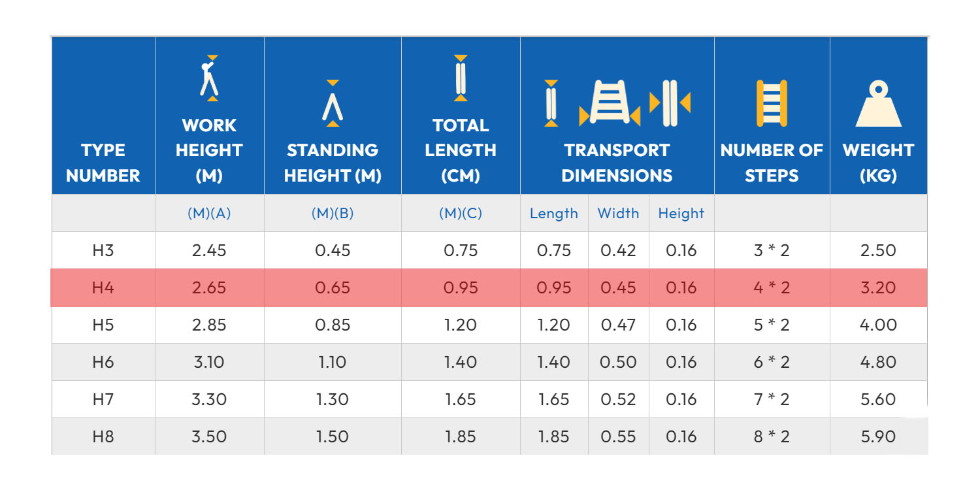Click the folded ladder Total Length icon
Image resolution: width=980 pixels, height=490 pixels.
[x=461, y=78]
